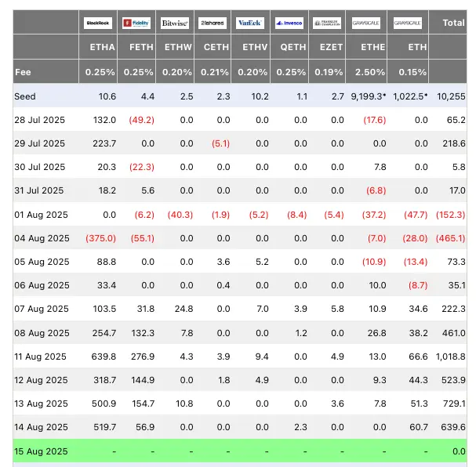Viewport: 476px width, 467px height.
Task: Click the (22.3) FETH outflow value
Action: pyautogui.click(x=142, y=167)
